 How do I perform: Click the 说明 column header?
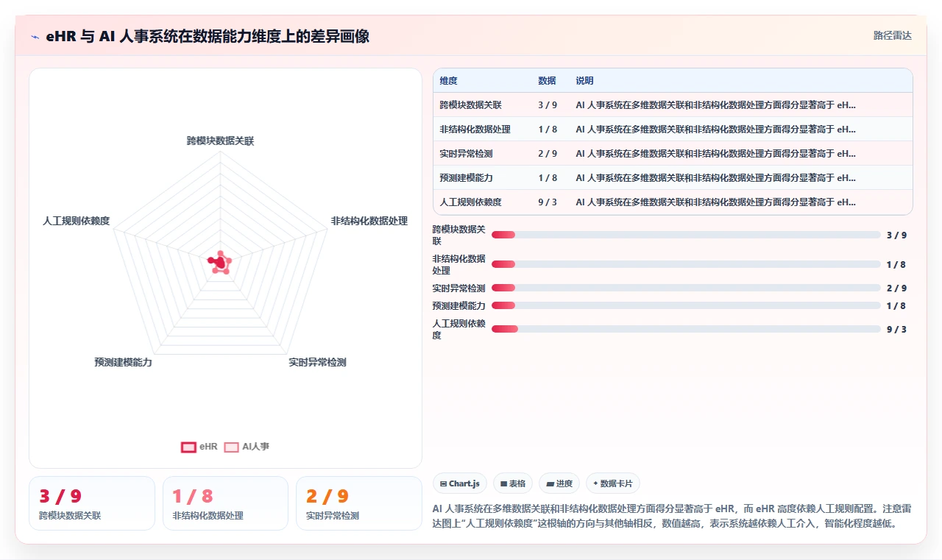tap(584, 81)
